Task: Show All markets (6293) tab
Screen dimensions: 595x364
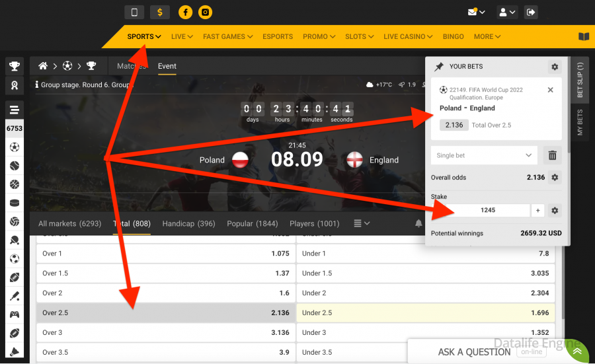Action: (70, 224)
